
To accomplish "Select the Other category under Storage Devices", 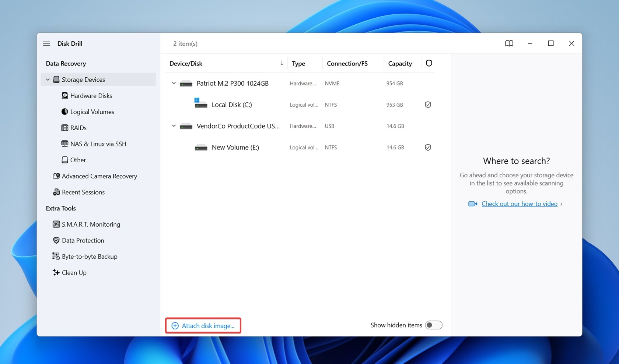I will pyautogui.click(x=78, y=160).
